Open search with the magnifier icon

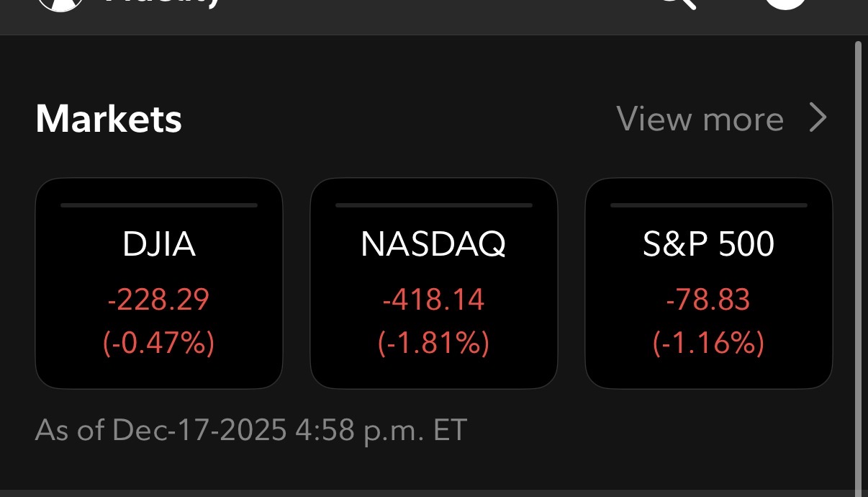pos(678,5)
